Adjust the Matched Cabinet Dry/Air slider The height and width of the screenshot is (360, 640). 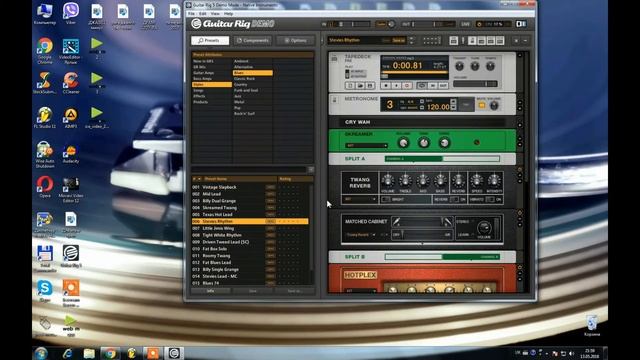coord(422,235)
